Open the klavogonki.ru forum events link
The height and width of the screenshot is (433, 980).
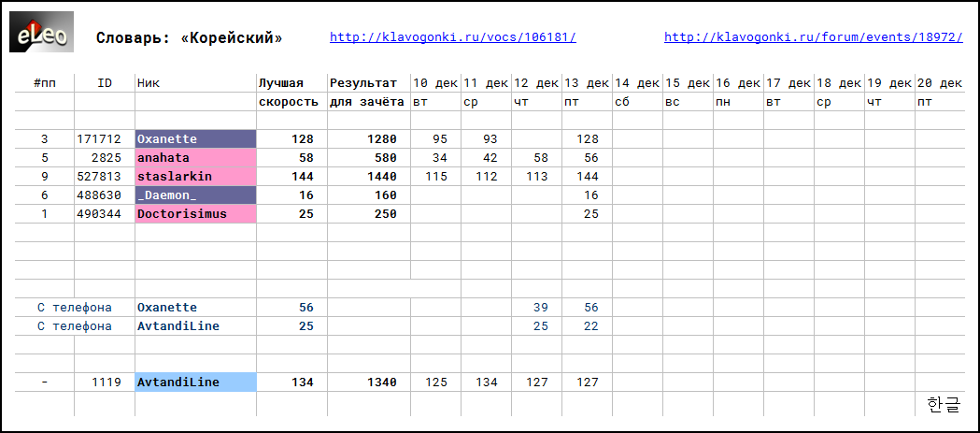click(813, 37)
